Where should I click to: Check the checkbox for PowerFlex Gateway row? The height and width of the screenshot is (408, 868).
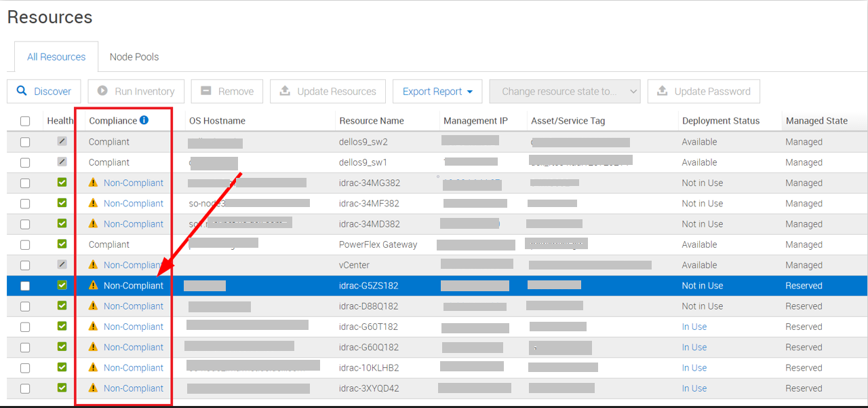pos(25,244)
